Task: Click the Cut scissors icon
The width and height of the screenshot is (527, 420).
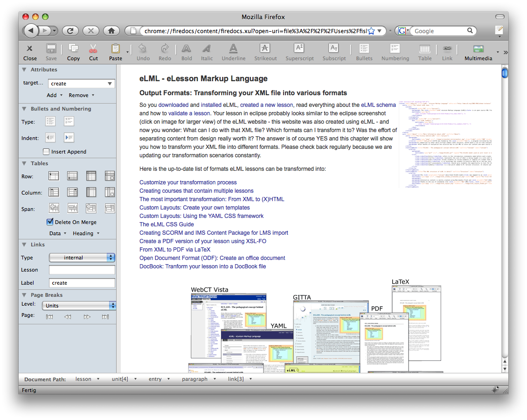Action: click(93, 49)
